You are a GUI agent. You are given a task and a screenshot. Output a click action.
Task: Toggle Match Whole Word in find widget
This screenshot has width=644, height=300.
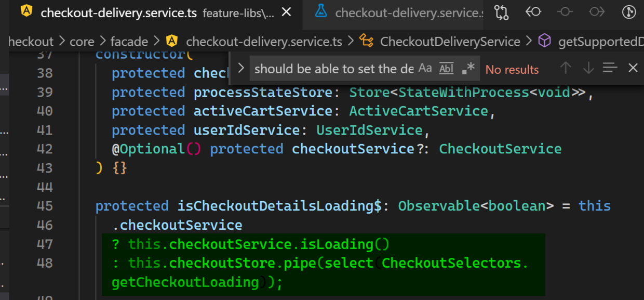coord(447,68)
